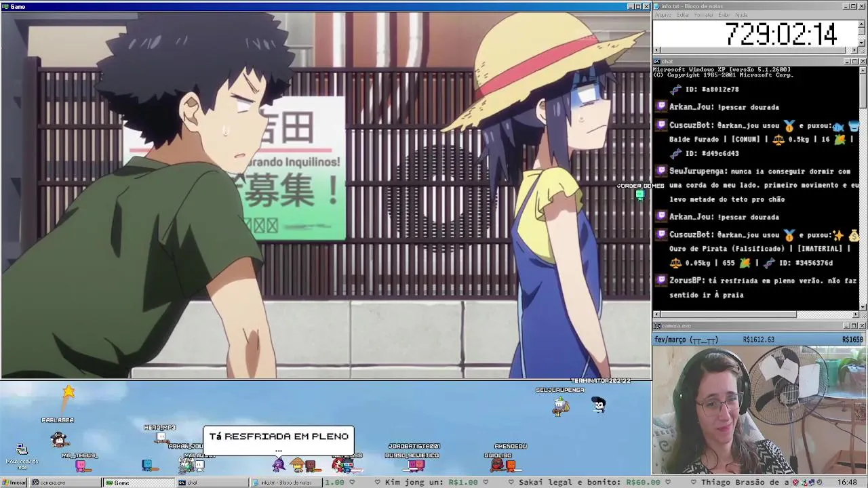The height and width of the screenshot is (488, 868).
Task: Click the Thiago Brasão ticker entry
Action: pos(744,483)
